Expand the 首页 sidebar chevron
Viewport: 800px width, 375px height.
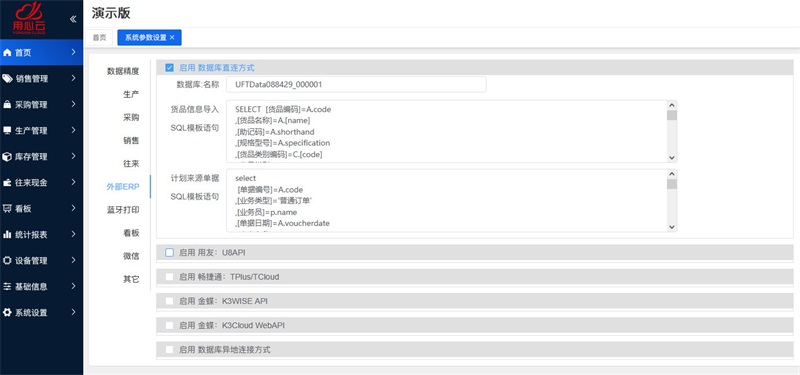pyautogui.click(x=73, y=52)
